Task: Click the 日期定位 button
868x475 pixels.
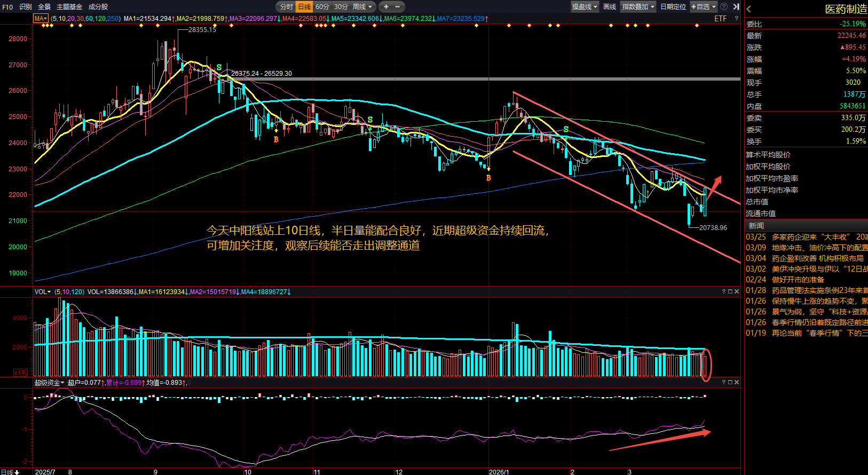Action: coord(673,7)
